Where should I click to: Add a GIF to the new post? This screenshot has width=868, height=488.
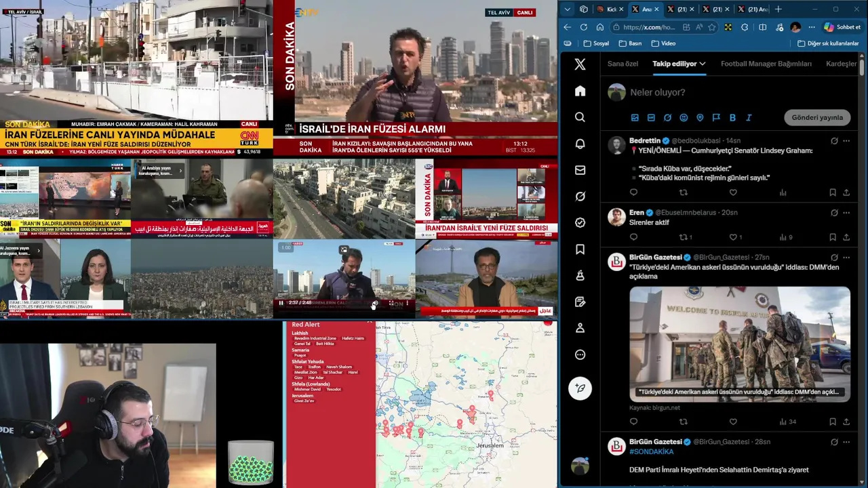pyautogui.click(x=651, y=117)
